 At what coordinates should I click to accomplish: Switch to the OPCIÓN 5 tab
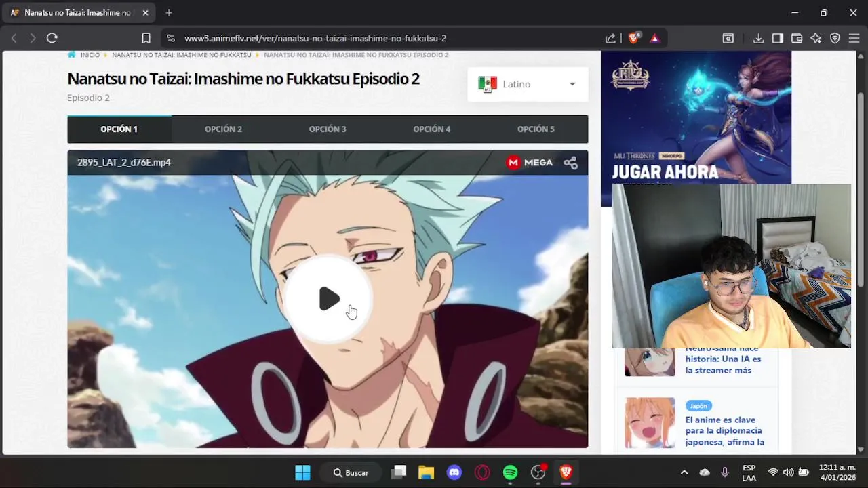(536, 129)
